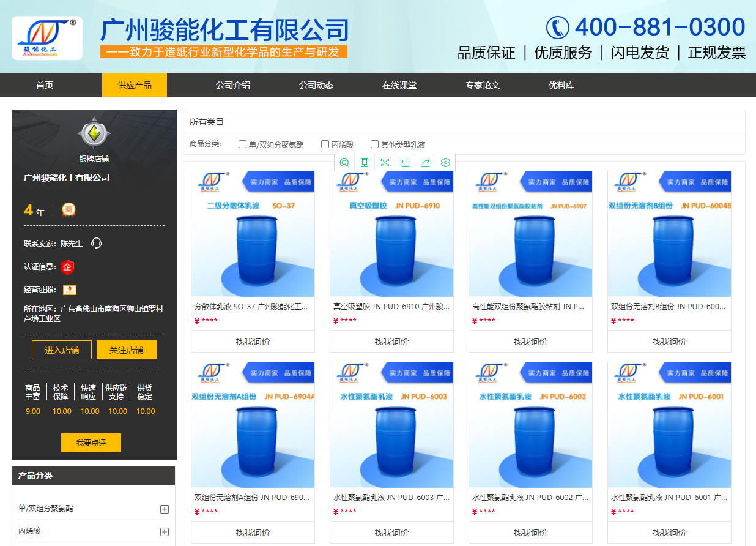
Task: Open the 水性聚氨酯乳液 JN PUD-6003 title link
Action: pos(391,497)
